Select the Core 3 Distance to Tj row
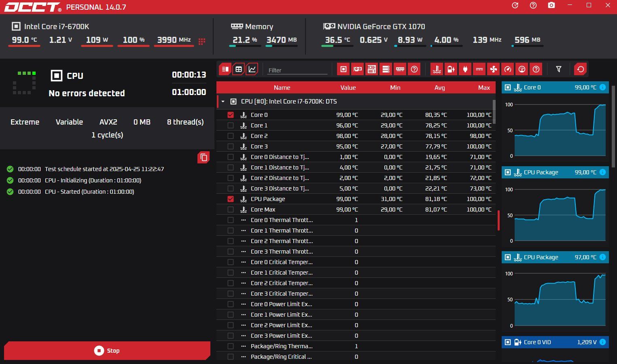Screen dimensions: 617x364 [356, 188]
